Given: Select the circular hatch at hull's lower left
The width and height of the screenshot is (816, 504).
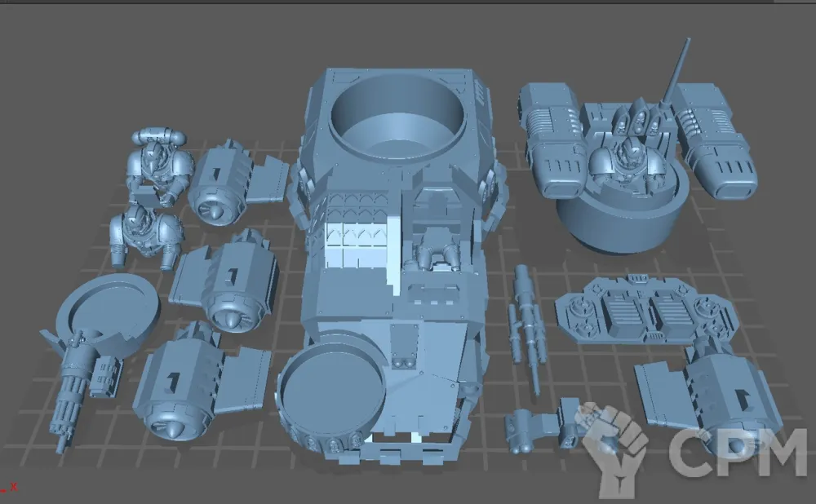Looking at the screenshot, I should (x=331, y=391).
